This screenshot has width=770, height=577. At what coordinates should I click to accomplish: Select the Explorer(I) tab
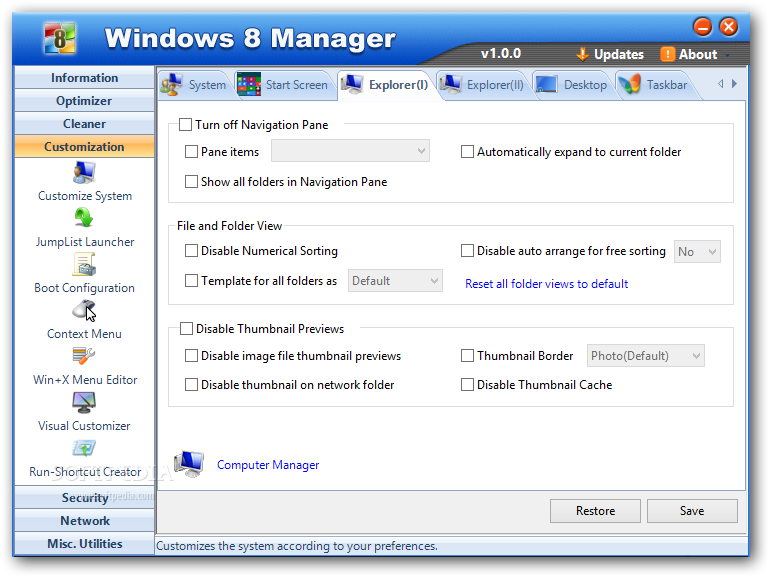[x=387, y=85]
